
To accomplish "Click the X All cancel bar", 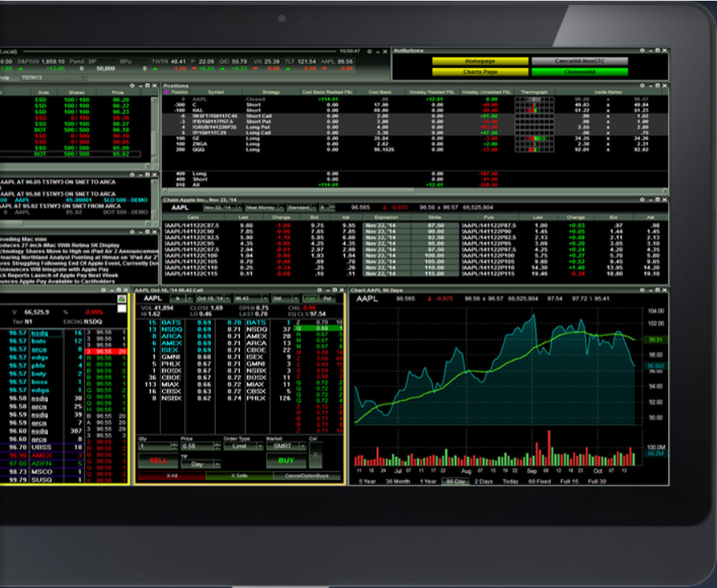I will (171, 476).
